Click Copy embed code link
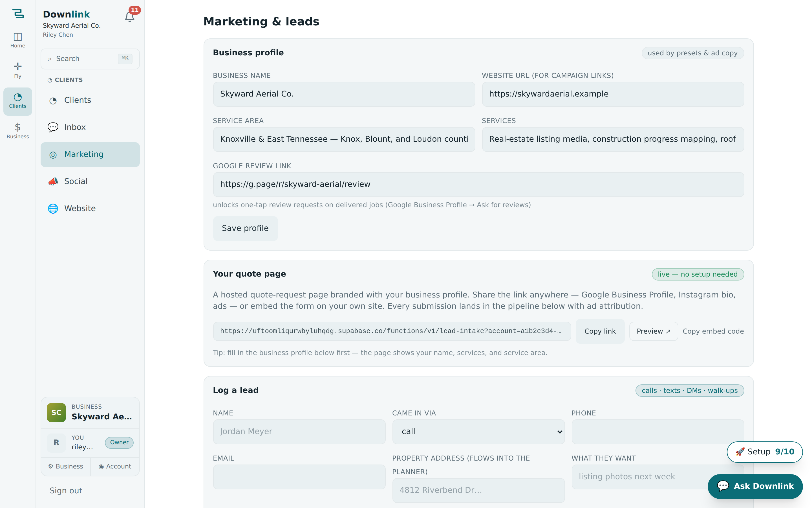Viewport: 812px width, 508px height. (x=713, y=331)
